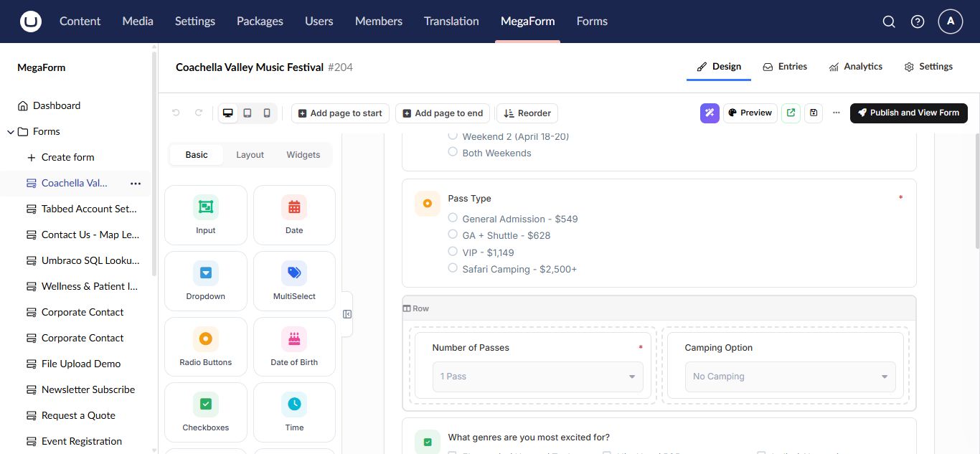Select GA + Shuttle - $628 radio

[x=453, y=235]
